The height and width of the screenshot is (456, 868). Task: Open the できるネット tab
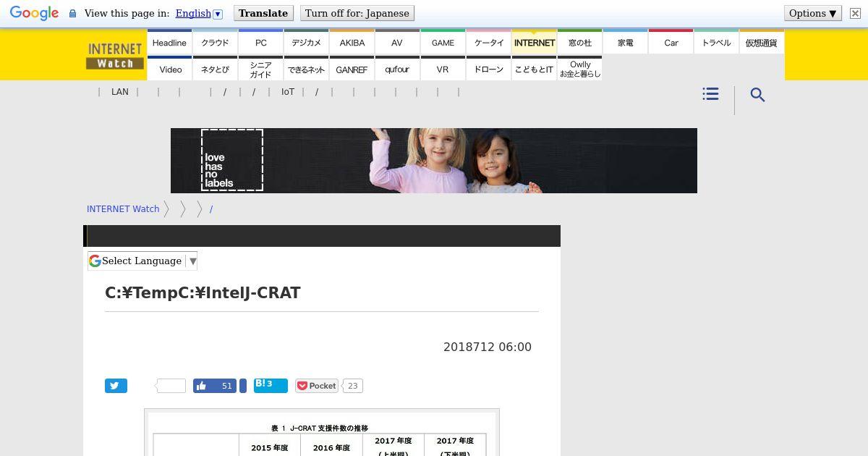[x=306, y=69]
